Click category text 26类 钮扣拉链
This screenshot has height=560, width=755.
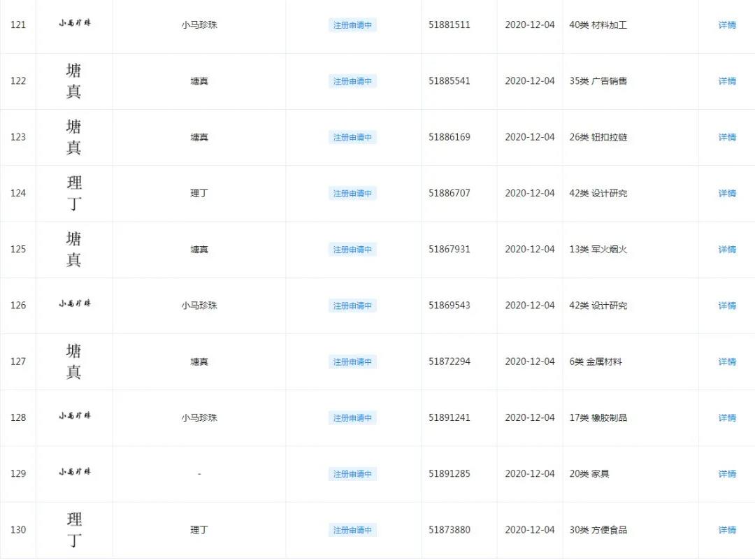[x=598, y=137]
